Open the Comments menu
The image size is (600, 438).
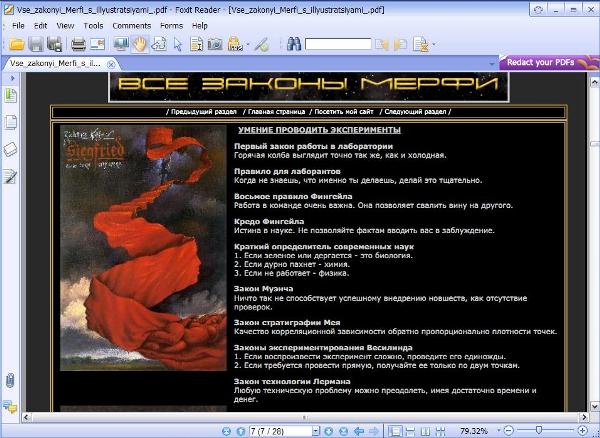[132, 26]
